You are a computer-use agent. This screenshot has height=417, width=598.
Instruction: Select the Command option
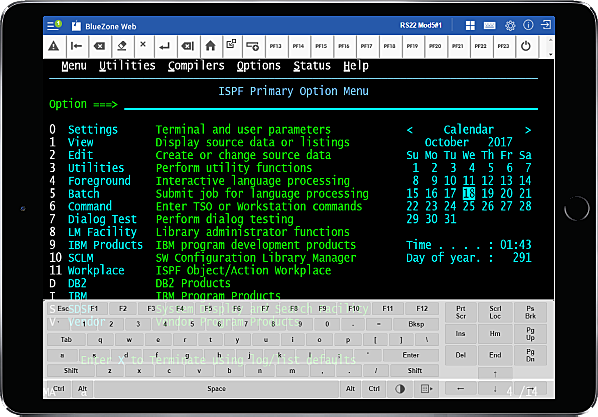90,206
